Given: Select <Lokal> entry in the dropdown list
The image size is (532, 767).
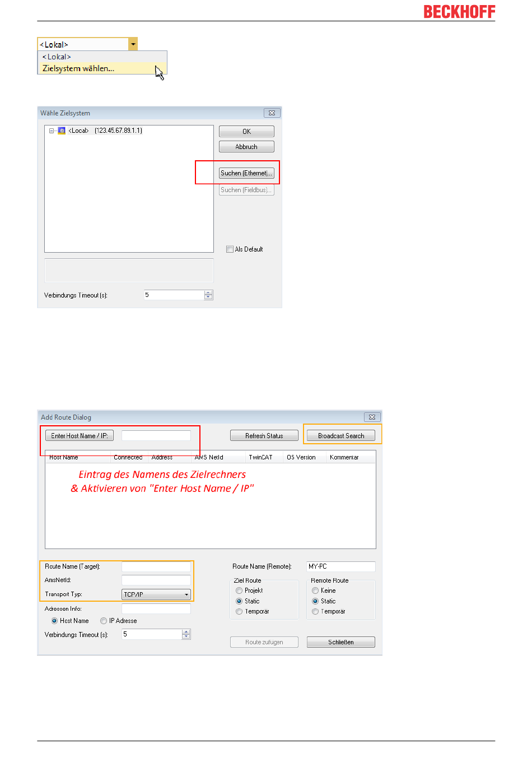Looking at the screenshot, I should coord(102,57).
